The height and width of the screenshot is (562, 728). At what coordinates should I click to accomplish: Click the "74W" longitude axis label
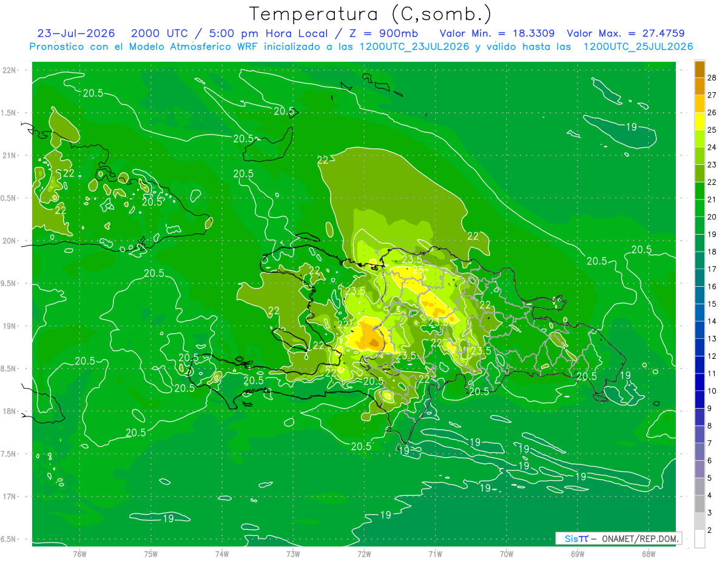tap(222, 554)
